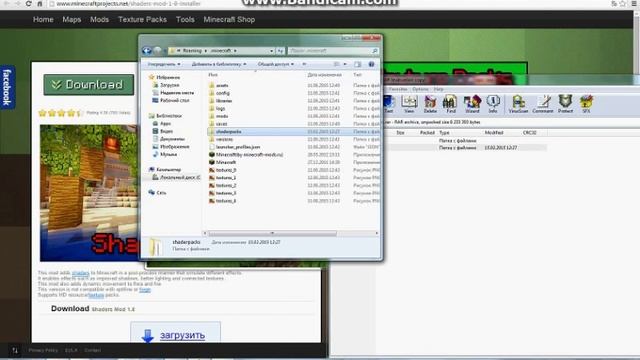Screen dimensions: 640x360
Task: Select launcher_profiles.json file
Action: 238,147
